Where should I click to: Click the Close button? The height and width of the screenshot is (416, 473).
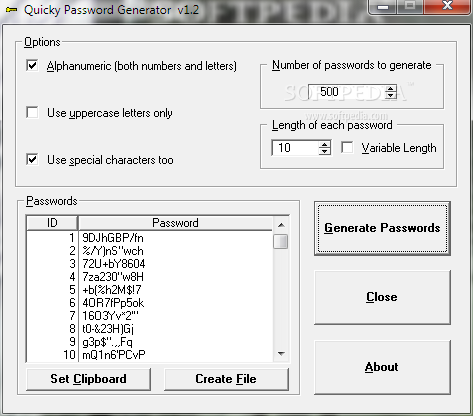point(382,297)
